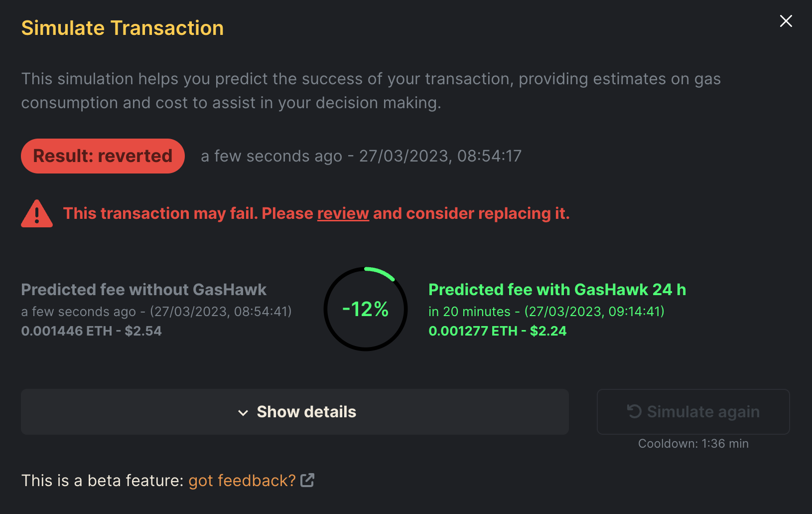This screenshot has width=812, height=514.
Task: Close the Simulate Transaction dialog
Action: pos(786,21)
